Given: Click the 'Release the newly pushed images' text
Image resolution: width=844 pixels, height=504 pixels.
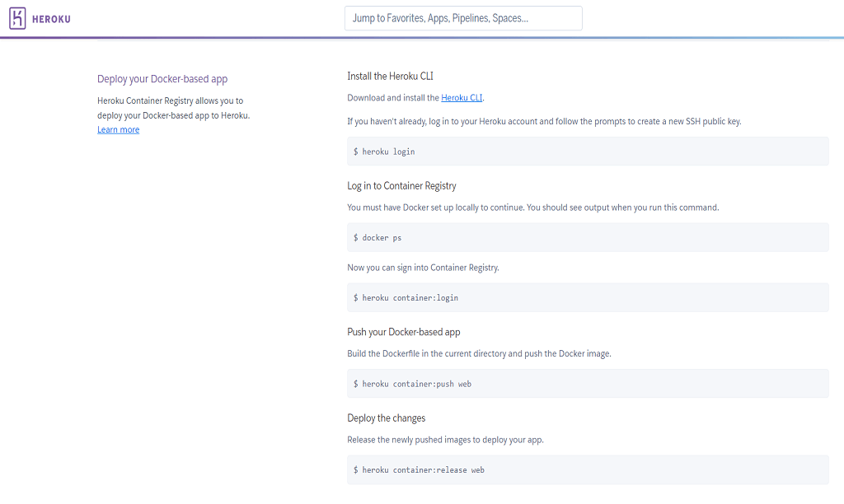Looking at the screenshot, I should click(446, 440).
